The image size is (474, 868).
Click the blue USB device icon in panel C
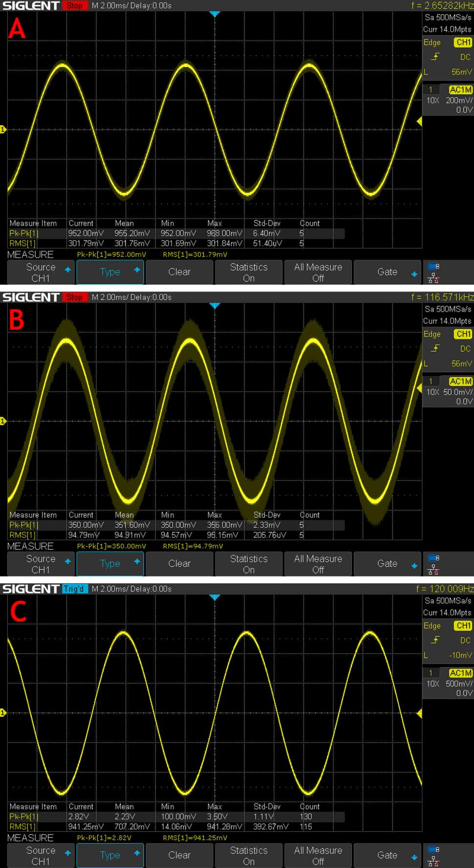click(x=433, y=849)
